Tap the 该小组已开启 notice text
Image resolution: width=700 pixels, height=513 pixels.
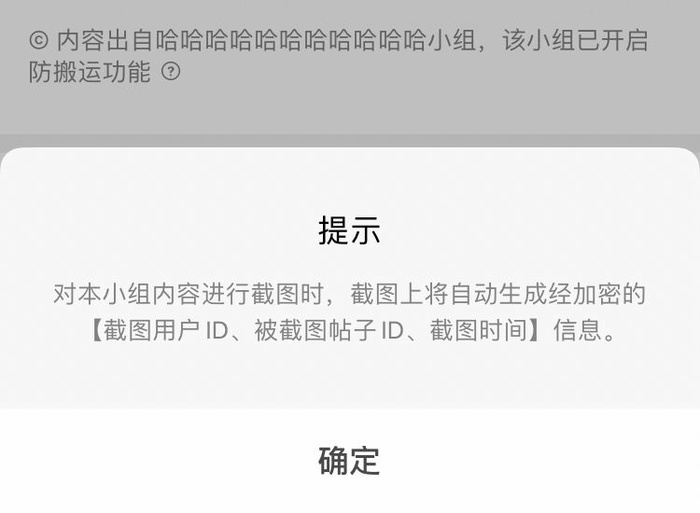point(575,40)
